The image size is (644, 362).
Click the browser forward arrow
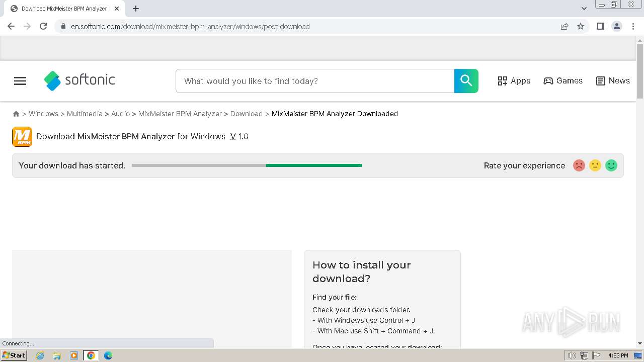pos(27,26)
